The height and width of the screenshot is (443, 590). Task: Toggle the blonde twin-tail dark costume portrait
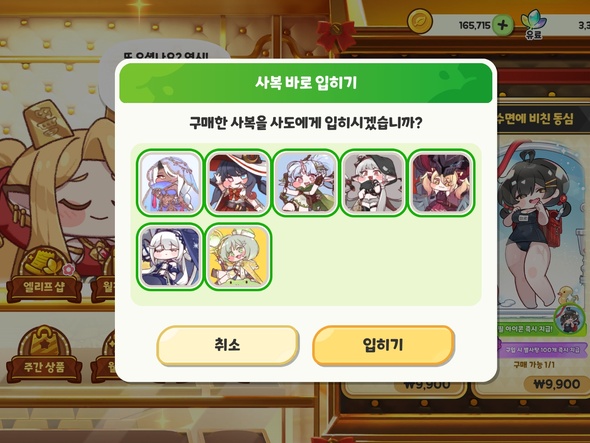point(441,183)
